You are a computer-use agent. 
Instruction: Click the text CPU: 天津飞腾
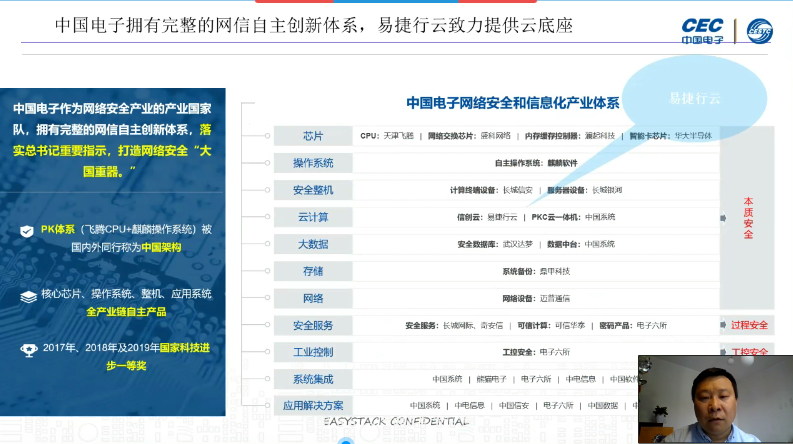click(387, 136)
